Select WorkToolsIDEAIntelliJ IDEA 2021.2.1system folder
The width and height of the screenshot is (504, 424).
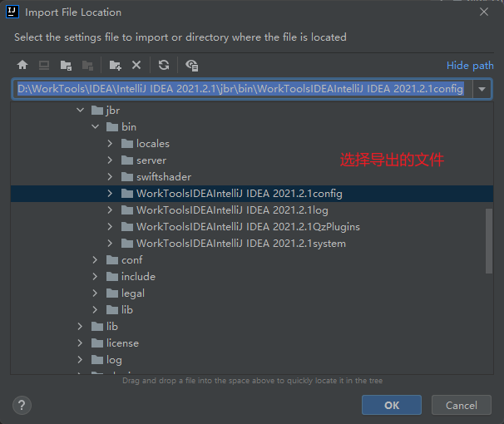pos(252,244)
